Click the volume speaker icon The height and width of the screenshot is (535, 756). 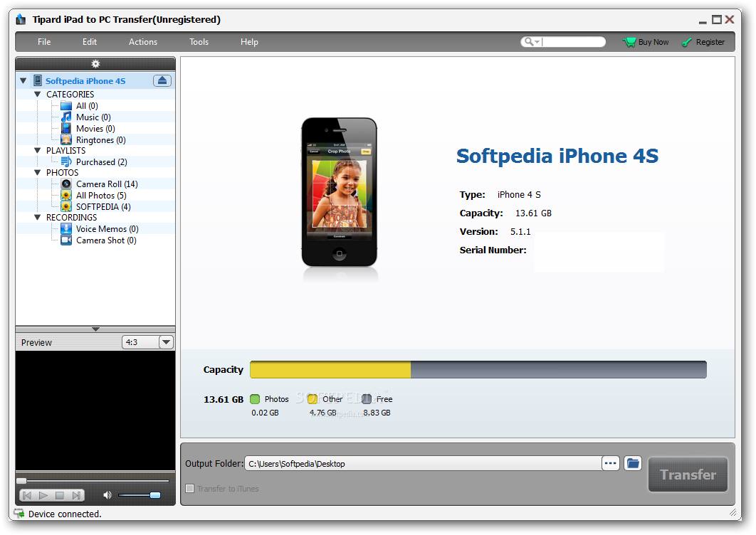pyautogui.click(x=107, y=495)
